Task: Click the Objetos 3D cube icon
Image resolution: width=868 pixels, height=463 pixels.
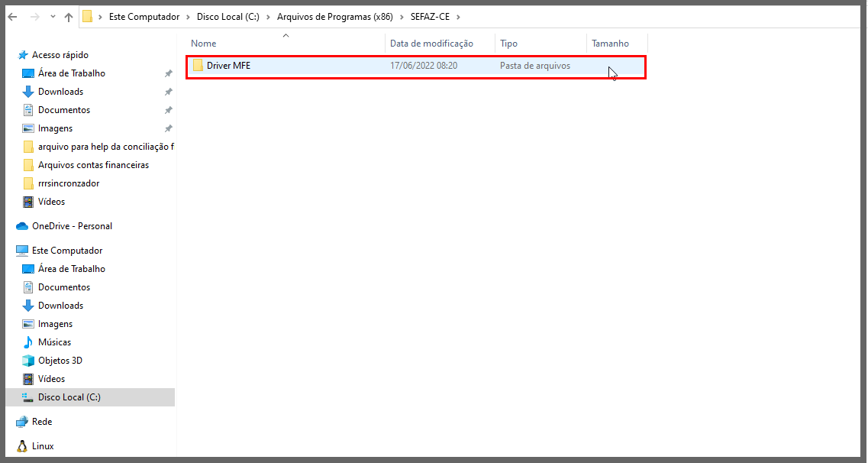Action: [27, 360]
